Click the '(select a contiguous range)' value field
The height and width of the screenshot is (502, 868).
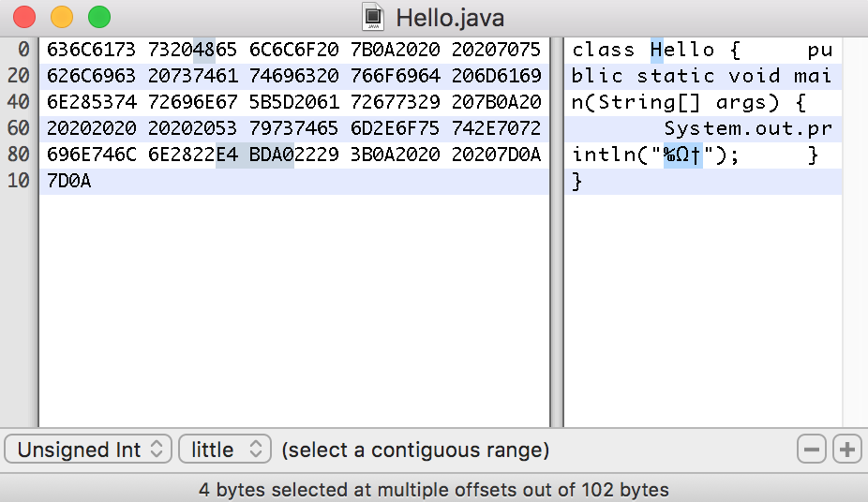(415, 450)
